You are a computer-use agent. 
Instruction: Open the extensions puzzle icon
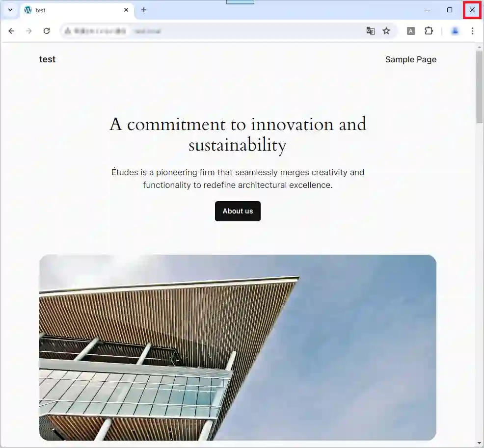click(429, 31)
